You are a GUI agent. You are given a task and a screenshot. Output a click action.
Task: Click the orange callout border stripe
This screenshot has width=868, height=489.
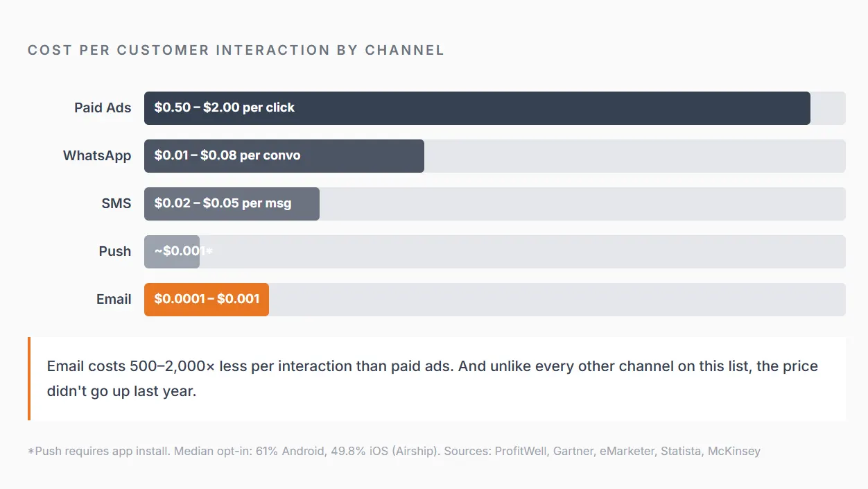click(29, 379)
